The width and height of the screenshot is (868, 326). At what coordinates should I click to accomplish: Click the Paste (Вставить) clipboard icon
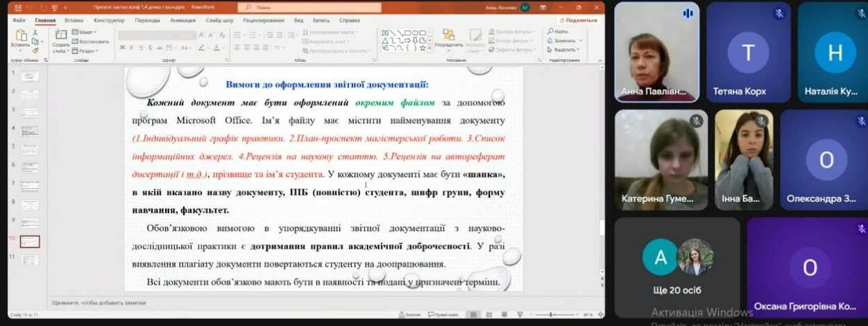point(20,35)
